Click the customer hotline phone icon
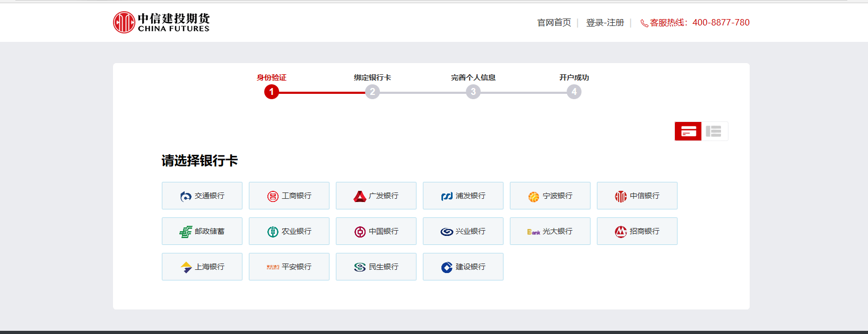Screen dimensions: 868x334 [644, 23]
